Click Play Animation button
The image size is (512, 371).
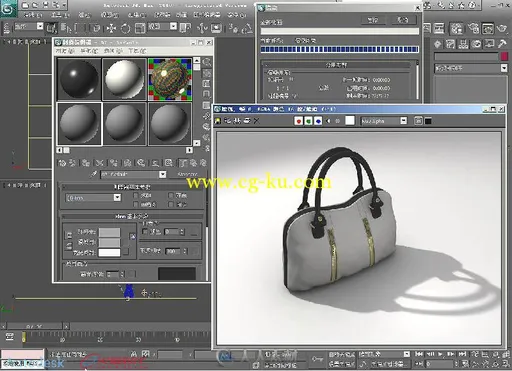click(x=441, y=354)
